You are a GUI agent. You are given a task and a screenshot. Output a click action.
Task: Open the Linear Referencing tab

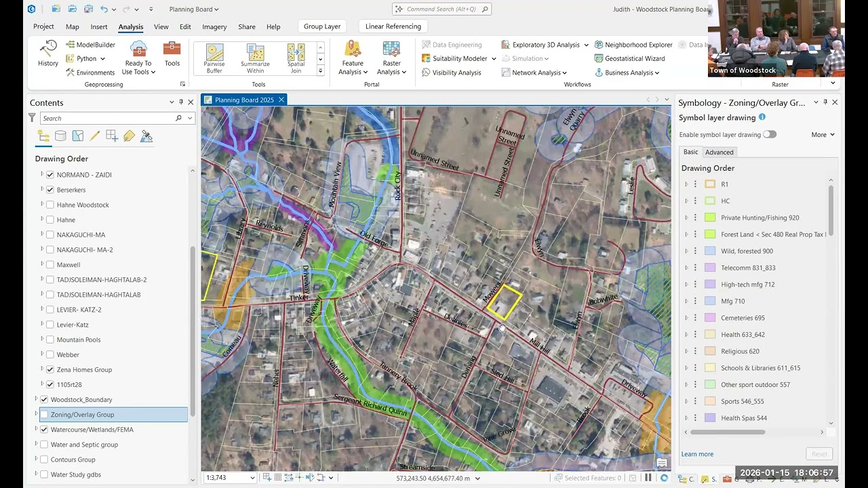[x=393, y=26]
